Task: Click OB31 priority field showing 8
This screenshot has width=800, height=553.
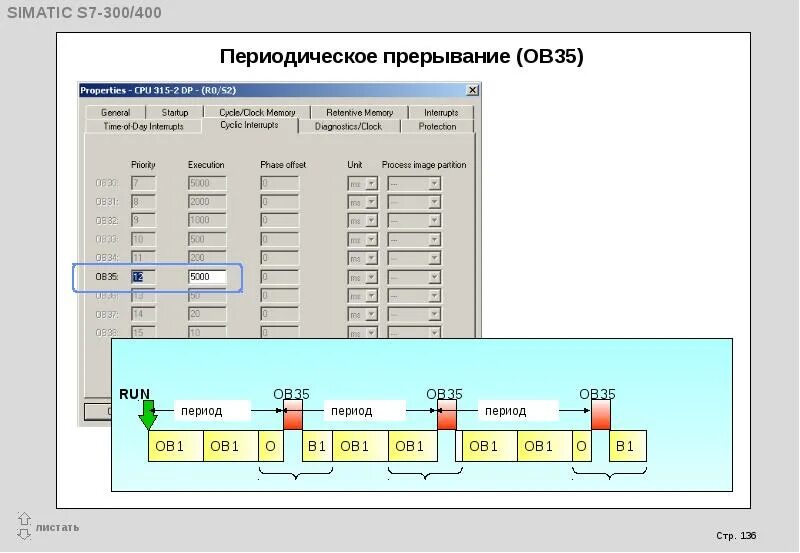Action: point(143,202)
